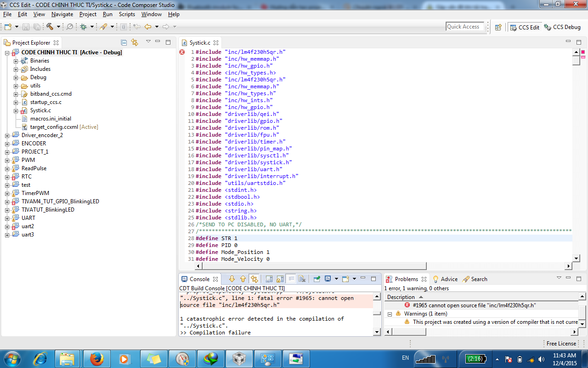The width and height of the screenshot is (588, 368).
Task: Click the Build hammer icon
Action: (50, 27)
